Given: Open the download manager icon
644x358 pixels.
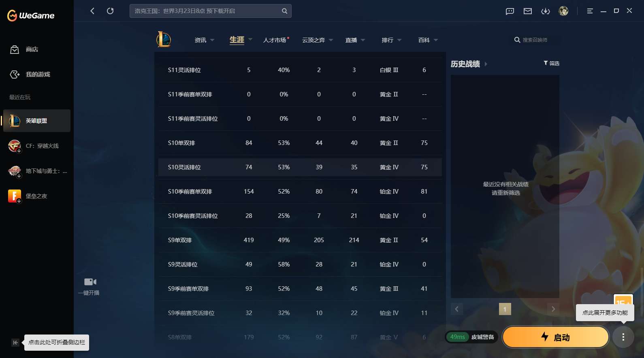Looking at the screenshot, I should (546, 11).
